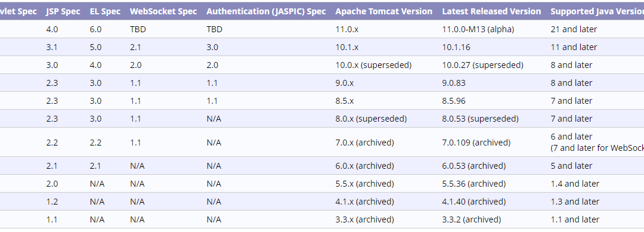Click the 3.3.2 (archived) cell
The width and height of the screenshot is (644, 232).
click(x=472, y=219)
